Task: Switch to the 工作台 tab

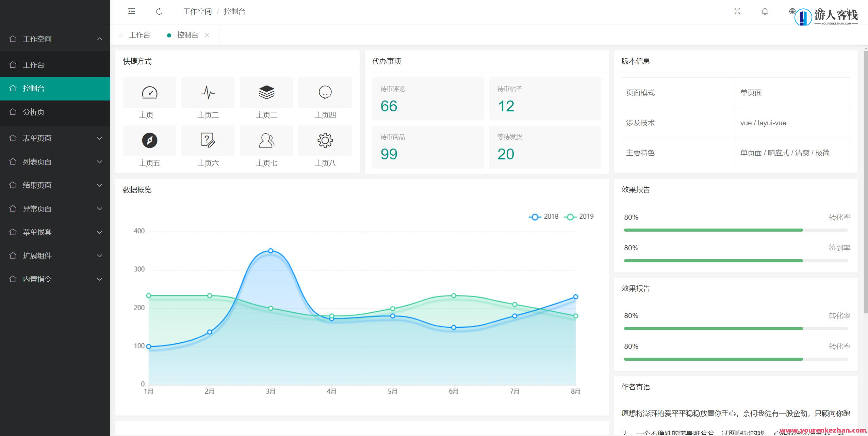Action: point(140,35)
